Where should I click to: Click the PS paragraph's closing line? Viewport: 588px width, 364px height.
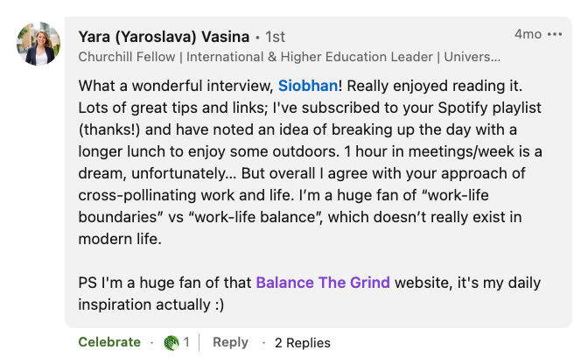(150, 304)
